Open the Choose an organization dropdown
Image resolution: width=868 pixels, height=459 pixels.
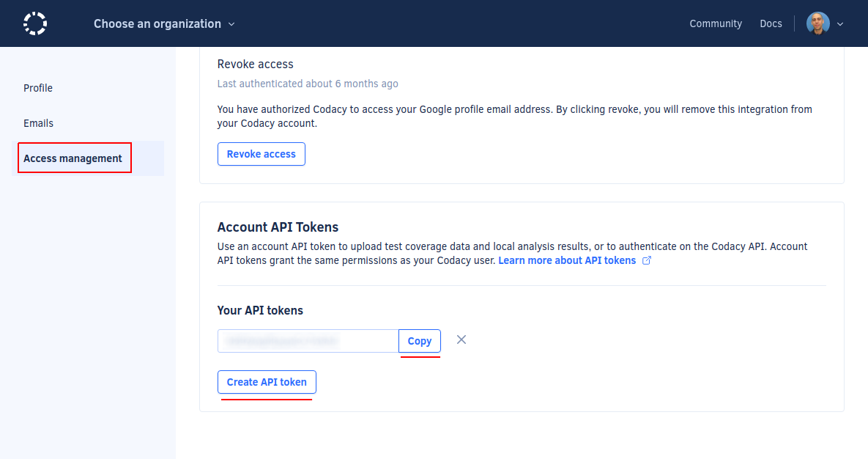tap(164, 24)
